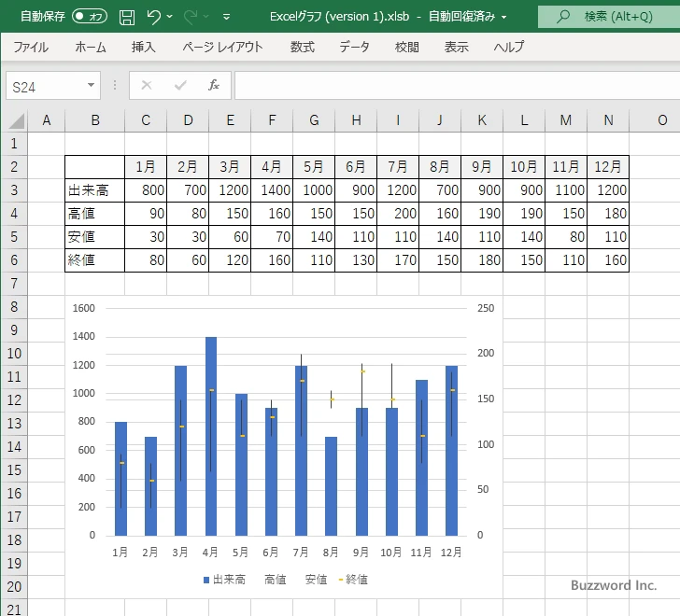Select the ヘルプ tab
This screenshot has height=616, width=680.
coord(508,48)
